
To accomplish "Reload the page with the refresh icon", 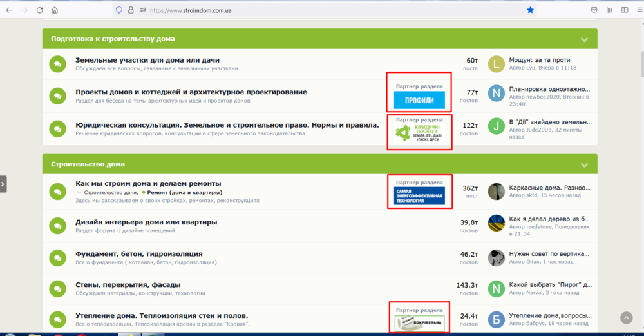I will (39, 10).
